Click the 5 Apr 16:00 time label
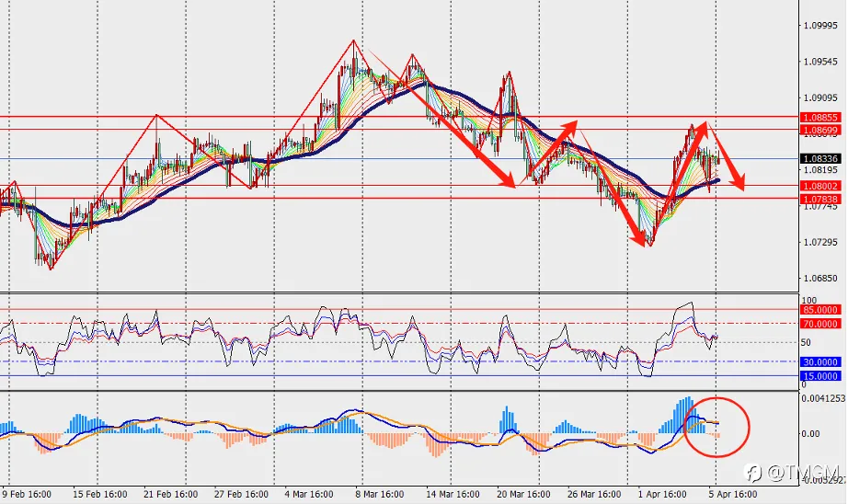Viewport: 848px width, 504px height. point(733,494)
